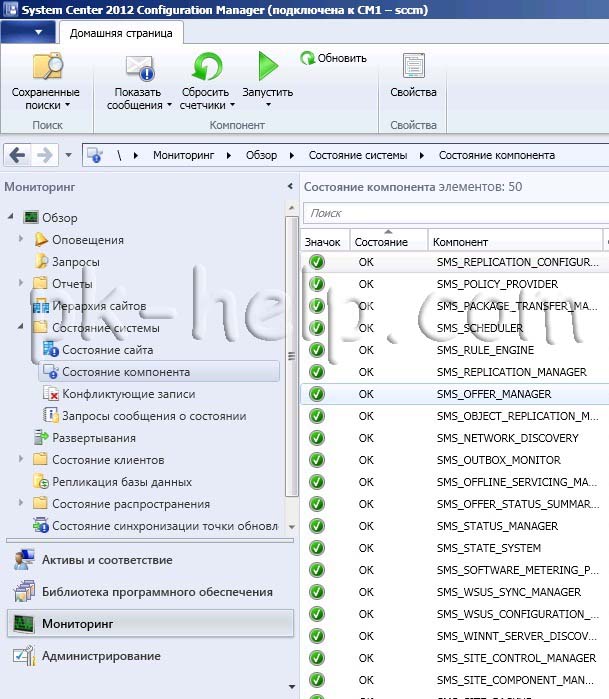Click green status icon for SMS_RULE_ENGINE
This screenshot has width=609, height=699.
coord(317,350)
